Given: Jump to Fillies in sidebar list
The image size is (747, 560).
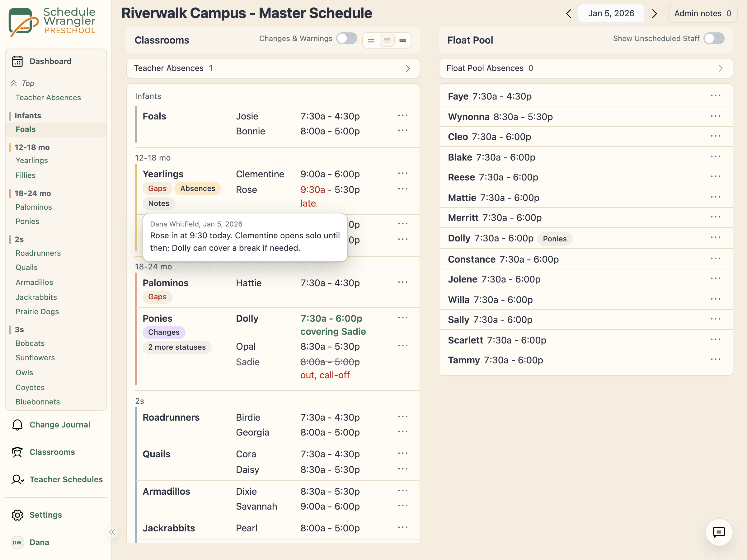Looking at the screenshot, I should point(26,175).
